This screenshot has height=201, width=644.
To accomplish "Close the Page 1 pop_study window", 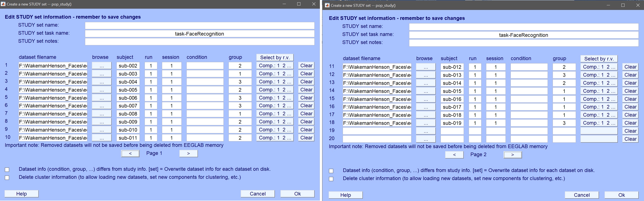I will click(x=314, y=4).
